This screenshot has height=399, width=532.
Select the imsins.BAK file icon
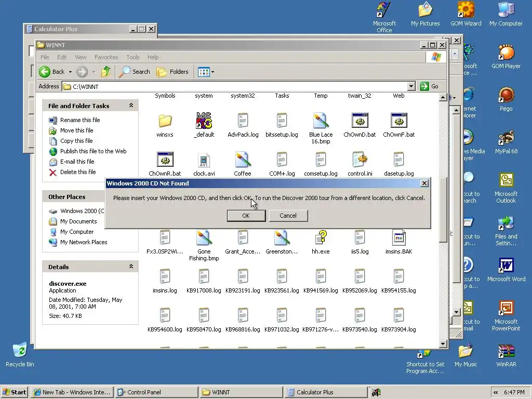(398, 237)
